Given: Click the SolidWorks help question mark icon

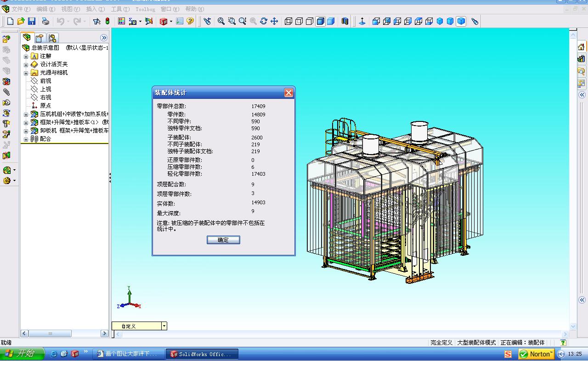Looking at the screenshot, I should pos(190,21).
